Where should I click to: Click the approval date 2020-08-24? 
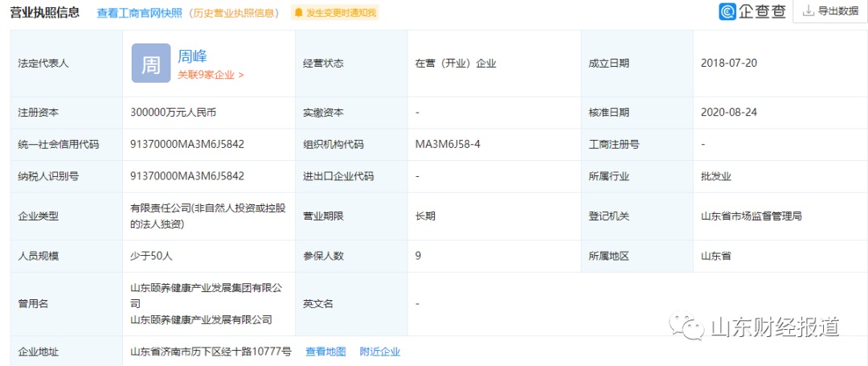click(729, 113)
